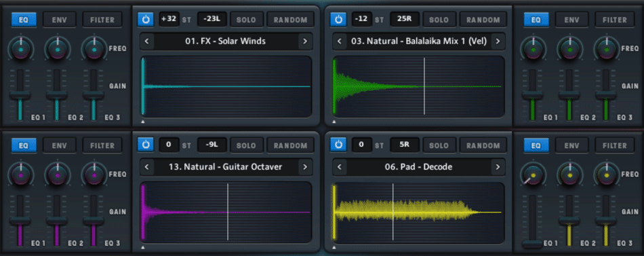Select FILTER tab in yellow layer panel

pyautogui.click(x=614, y=145)
